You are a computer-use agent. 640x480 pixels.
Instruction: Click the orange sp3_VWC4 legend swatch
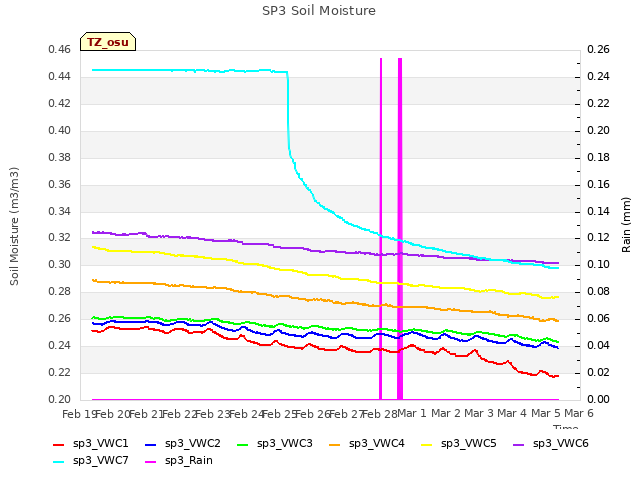(335, 445)
